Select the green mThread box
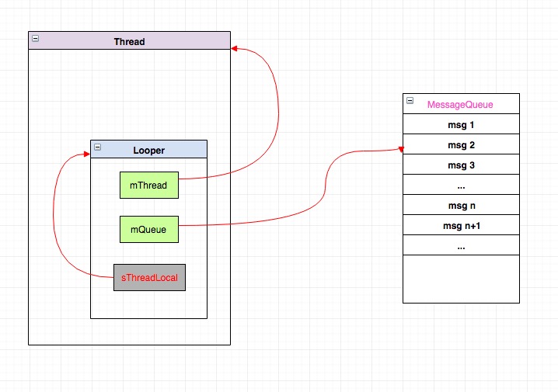The width and height of the screenshot is (558, 392). 148,185
